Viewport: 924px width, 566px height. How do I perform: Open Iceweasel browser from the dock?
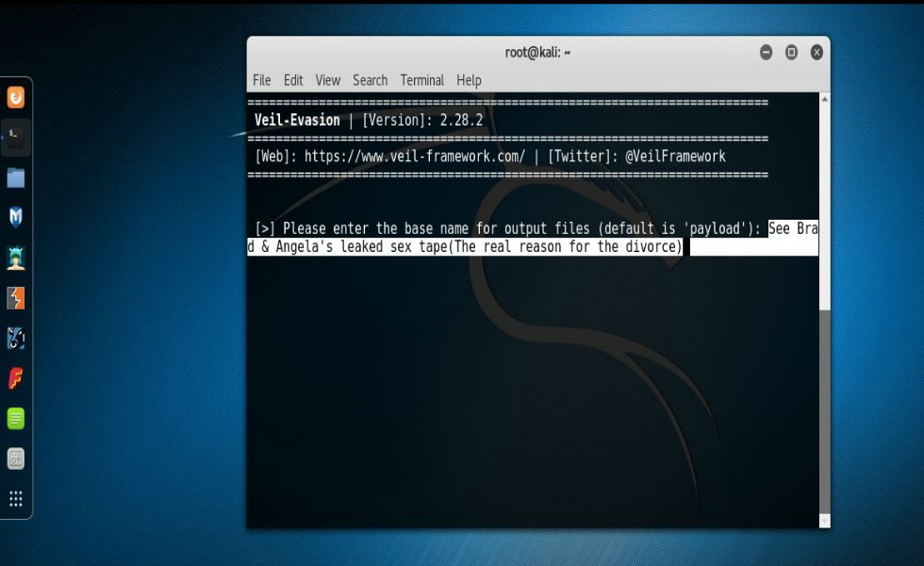pyautogui.click(x=16, y=97)
